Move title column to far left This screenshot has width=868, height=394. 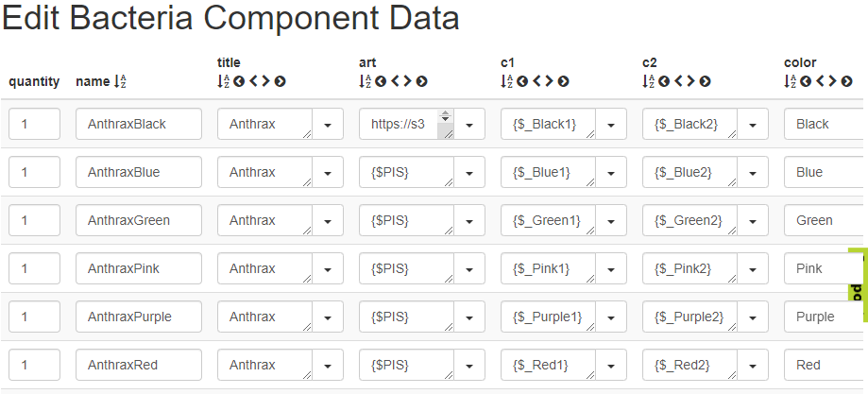[239, 81]
